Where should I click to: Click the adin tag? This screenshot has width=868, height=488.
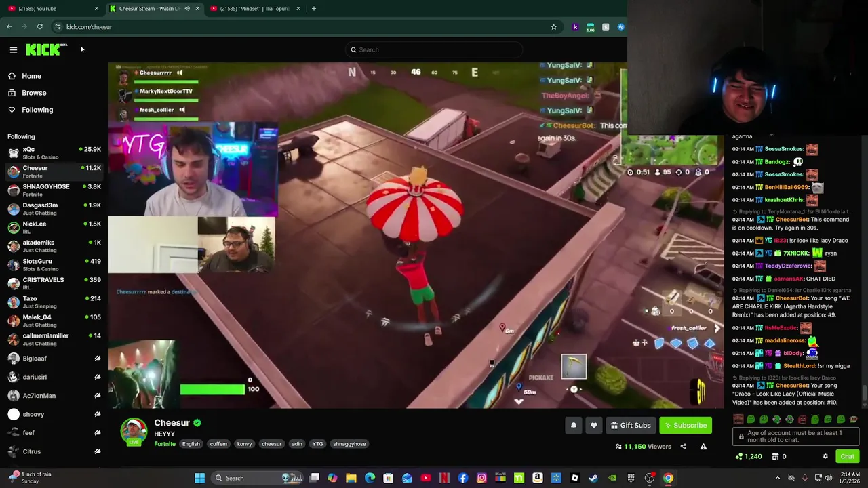297,444
